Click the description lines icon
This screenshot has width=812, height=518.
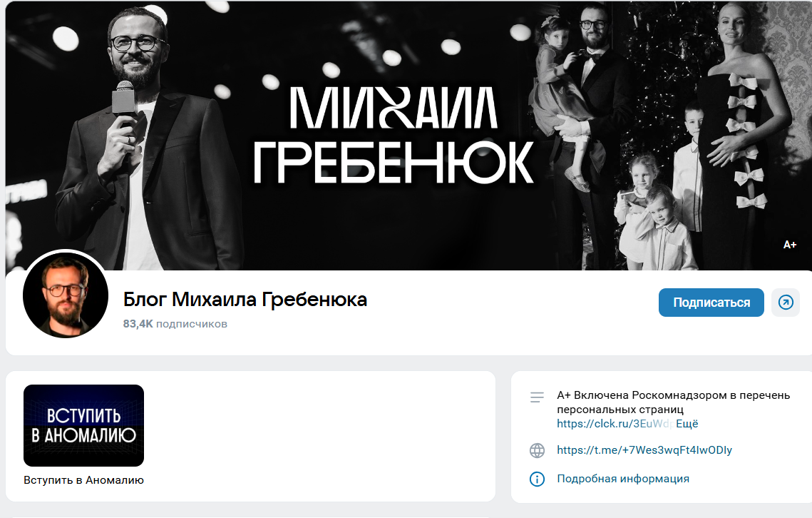click(x=537, y=397)
